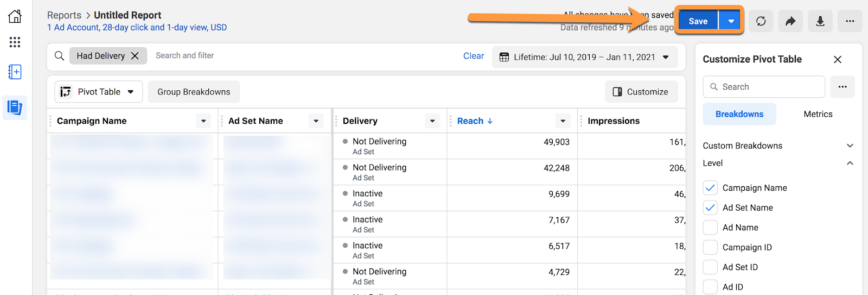Switch to the Metrics tab

point(818,114)
